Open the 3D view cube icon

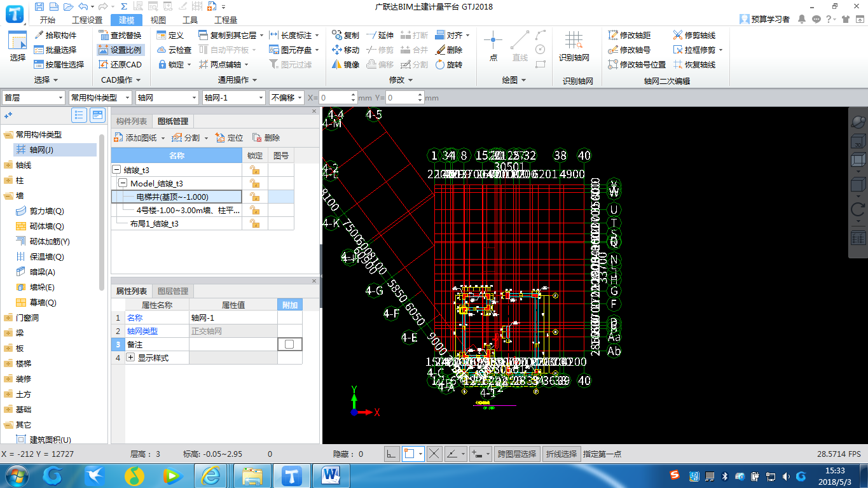click(858, 143)
